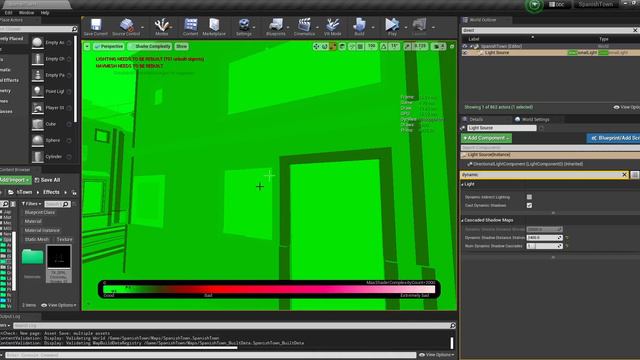Collapse Cascaded Shadow Maps section
Viewport: 640px width, 360px height.
tap(462, 220)
